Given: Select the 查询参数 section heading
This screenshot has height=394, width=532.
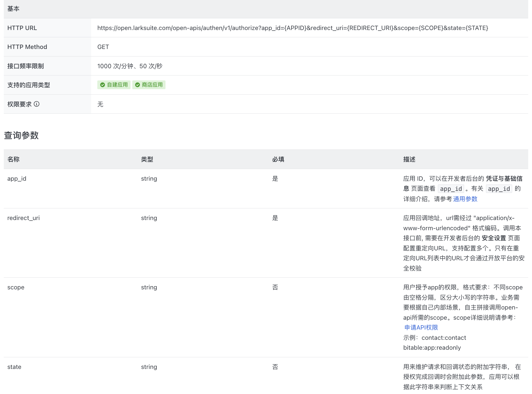Looking at the screenshot, I should (21, 135).
